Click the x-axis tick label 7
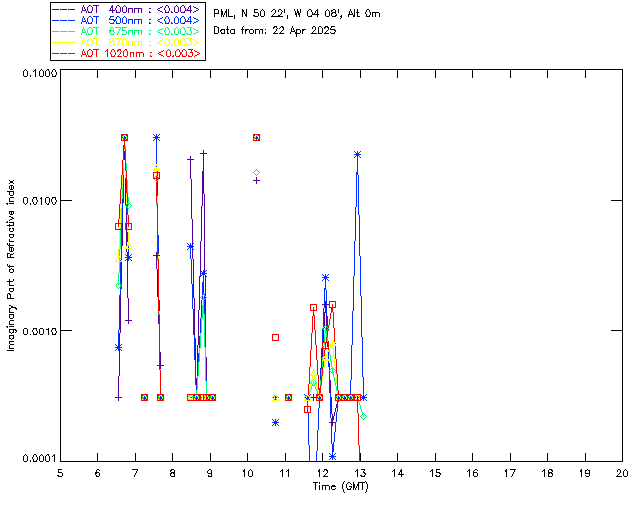This screenshot has width=640, height=512. coord(135,473)
